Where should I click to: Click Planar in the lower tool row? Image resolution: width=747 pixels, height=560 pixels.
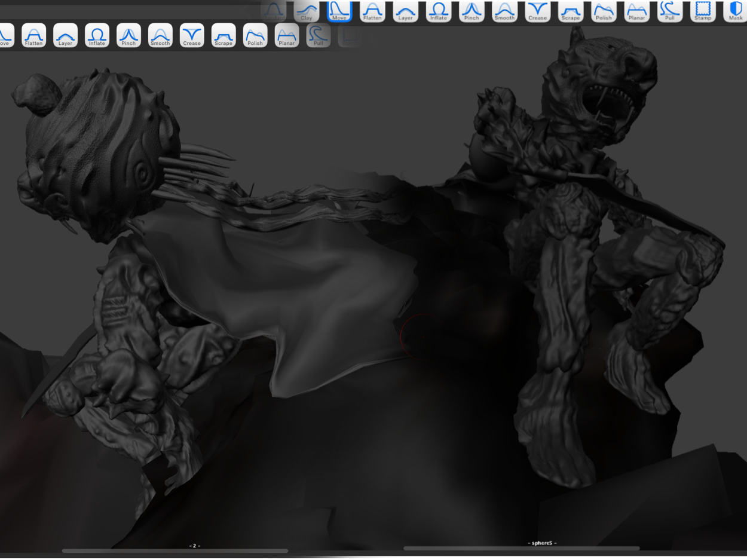(x=287, y=36)
